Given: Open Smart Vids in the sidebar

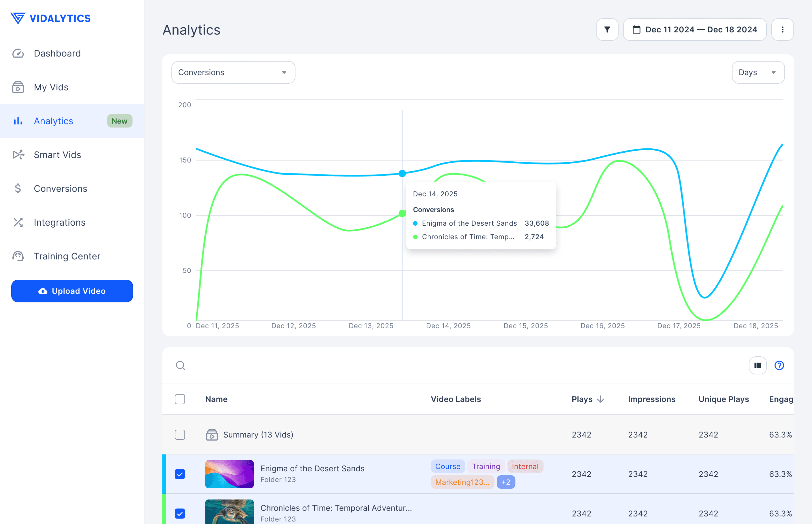Looking at the screenshot, I should (x=72, y=155).
